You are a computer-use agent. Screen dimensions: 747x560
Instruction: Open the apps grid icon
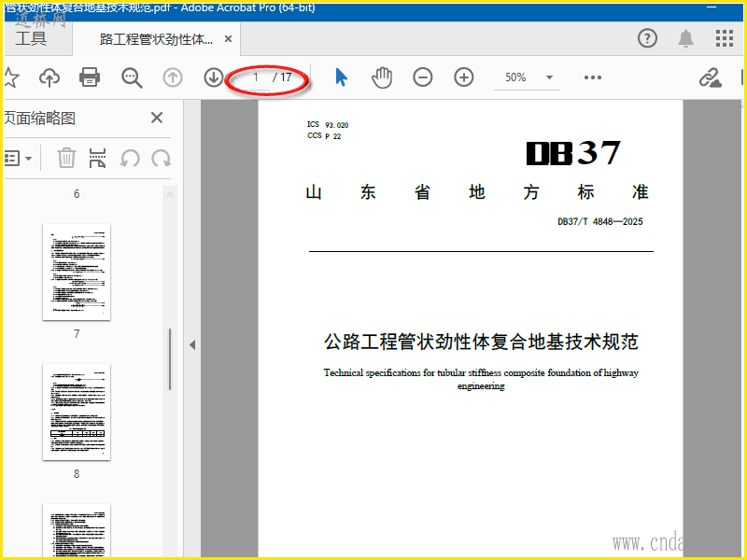pyautogui.click(x=725, y=38)
